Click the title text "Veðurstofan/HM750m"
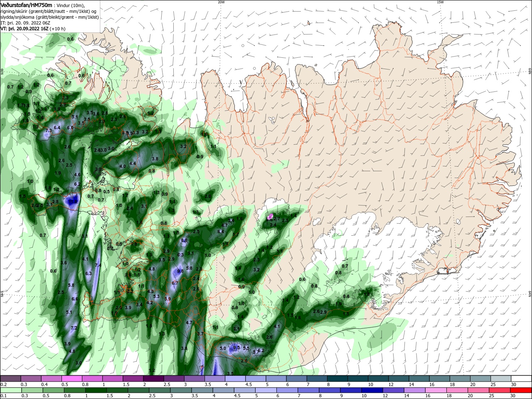 point(26,5)
